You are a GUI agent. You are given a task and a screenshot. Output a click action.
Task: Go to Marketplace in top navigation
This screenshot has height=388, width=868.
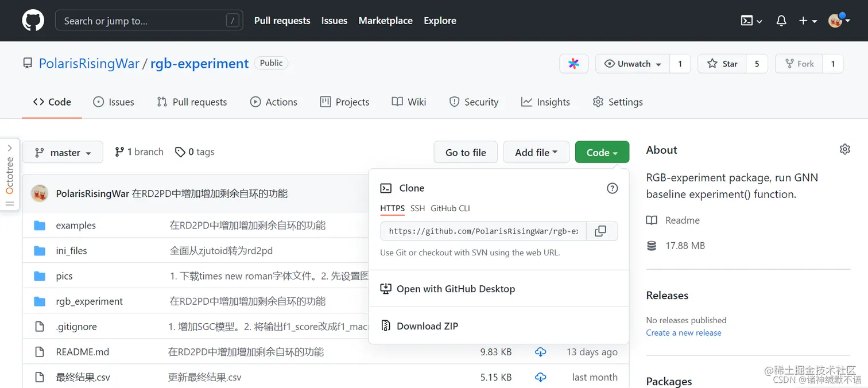pos(385,21)
